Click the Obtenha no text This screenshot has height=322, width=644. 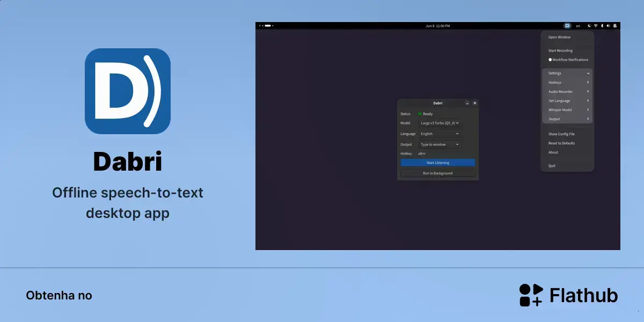point(59,296)
